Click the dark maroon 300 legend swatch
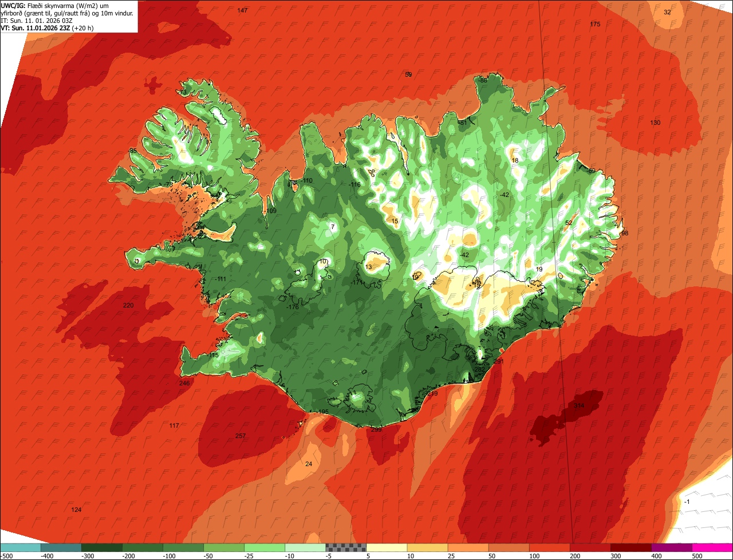The image size is (733, 560). (630, 547)
